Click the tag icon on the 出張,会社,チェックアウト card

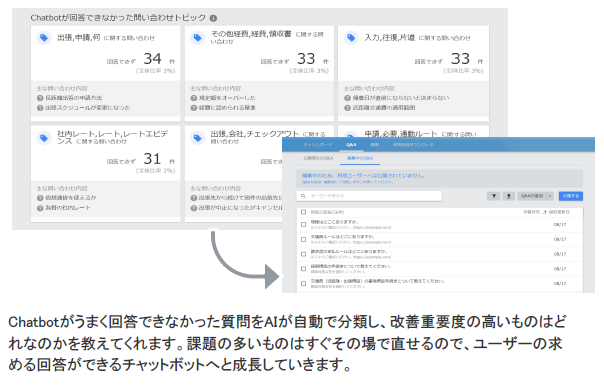point(198,138)
